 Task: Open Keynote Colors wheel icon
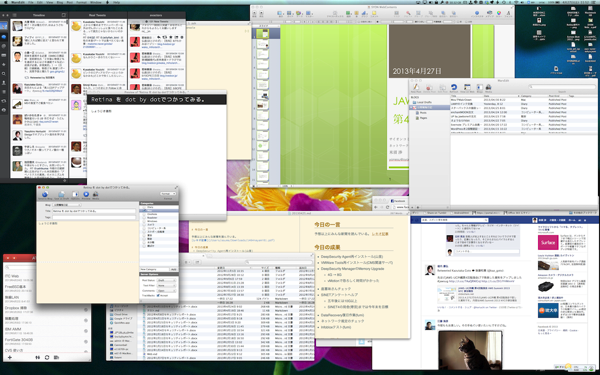499,14
